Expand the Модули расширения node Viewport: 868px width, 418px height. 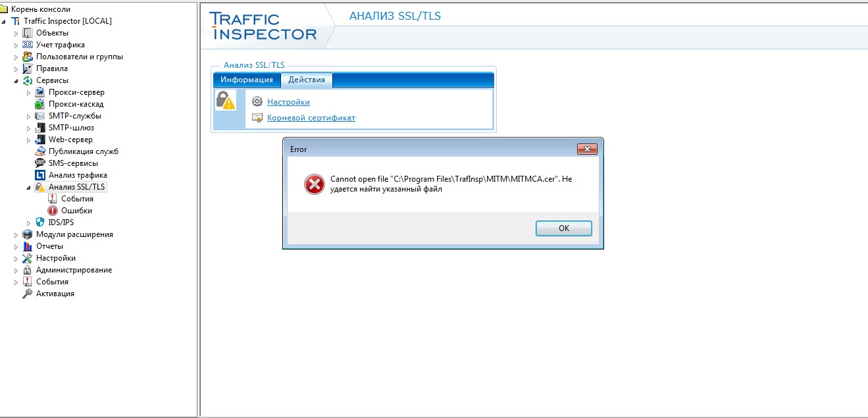[16, 234]
